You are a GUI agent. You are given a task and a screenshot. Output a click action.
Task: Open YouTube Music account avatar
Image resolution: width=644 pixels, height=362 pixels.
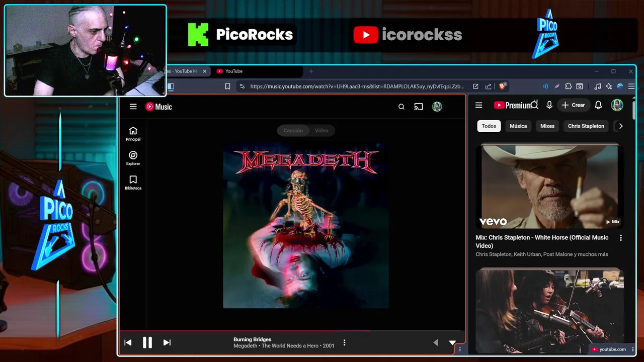click(x=437, y=107)
